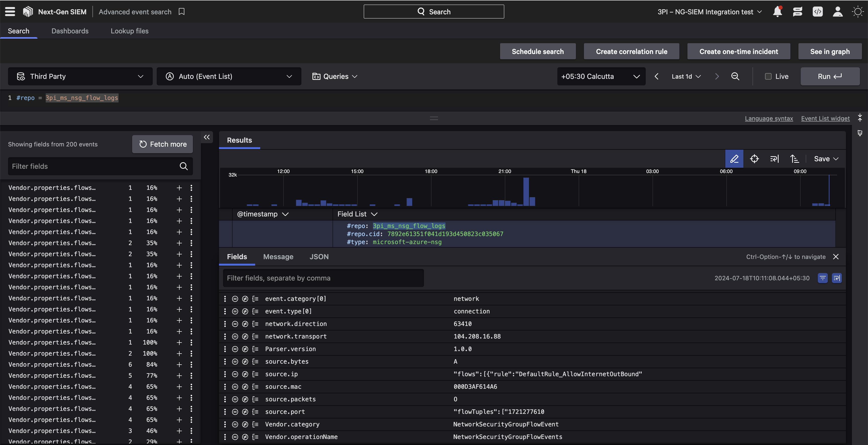Click the crosshair target icon in Results toolbar

[x=754, y=159]
